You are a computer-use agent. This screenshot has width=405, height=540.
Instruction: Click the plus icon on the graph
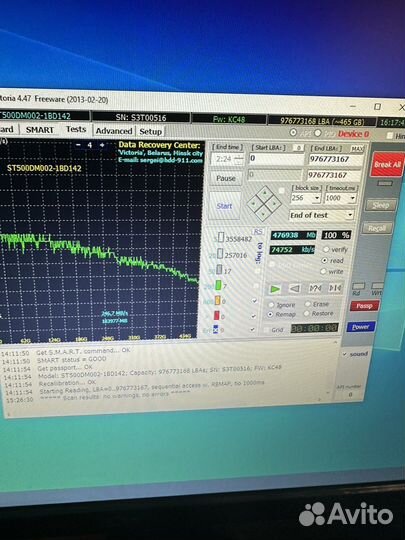pos(102,145)
